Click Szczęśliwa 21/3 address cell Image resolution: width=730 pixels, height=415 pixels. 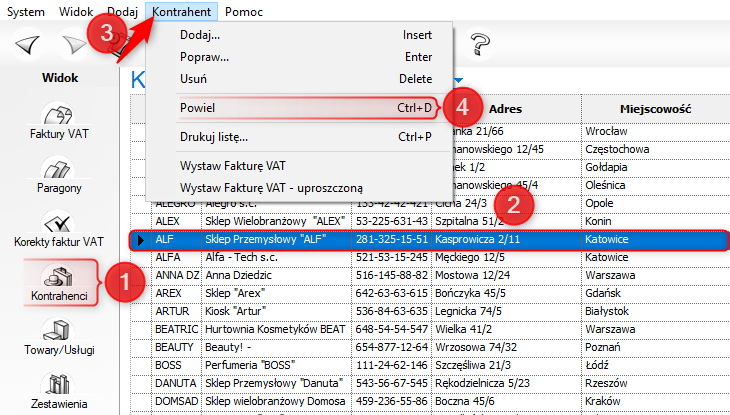coord(507,365)
